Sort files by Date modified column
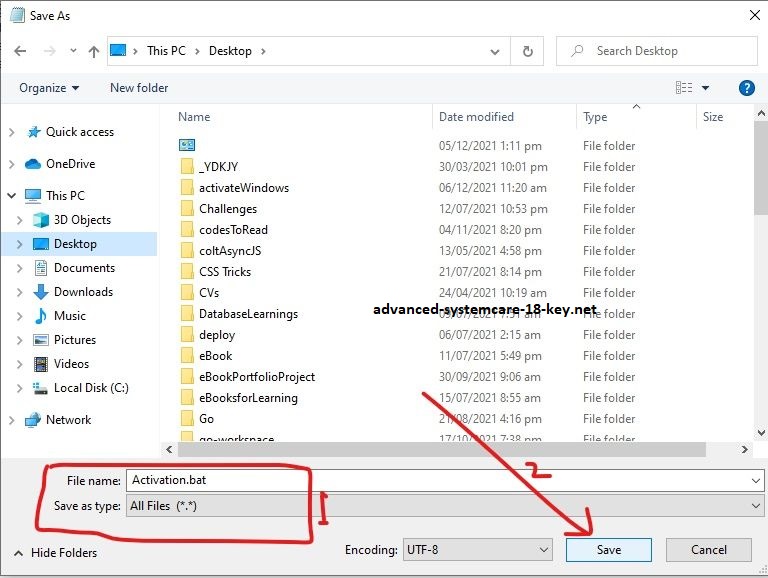The image size is (768, 578). 476,117
